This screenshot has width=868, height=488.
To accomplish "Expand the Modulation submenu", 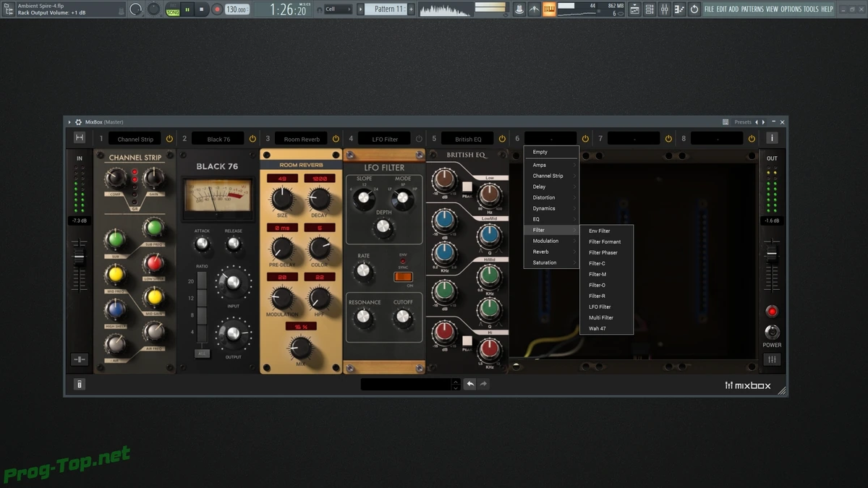I will [x=551, y=241].
